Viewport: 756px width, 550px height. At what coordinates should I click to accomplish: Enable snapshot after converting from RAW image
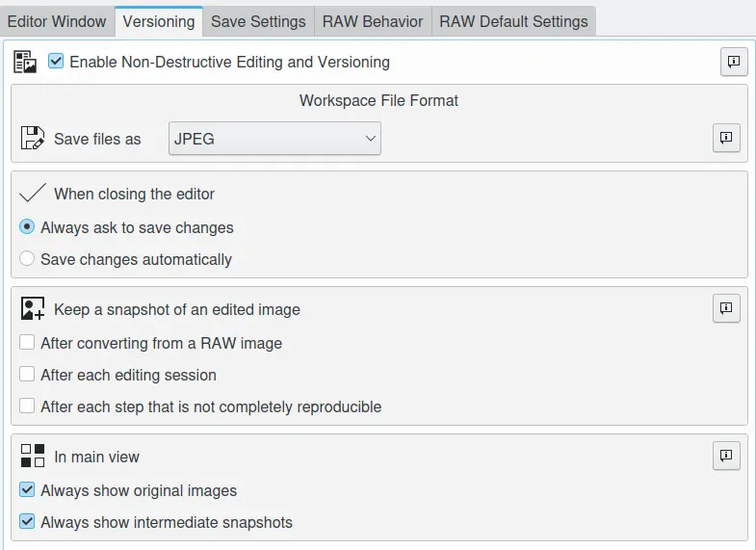pyautogui.click(x=28, y=343)
